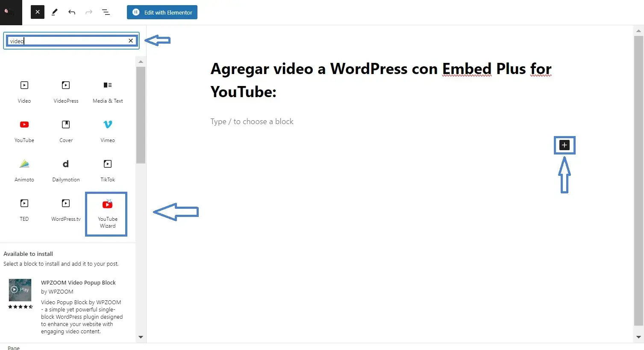The width and height of the screenshot is (644, 350).
Task: Undo the last change
Action: [x=72, y=12]
